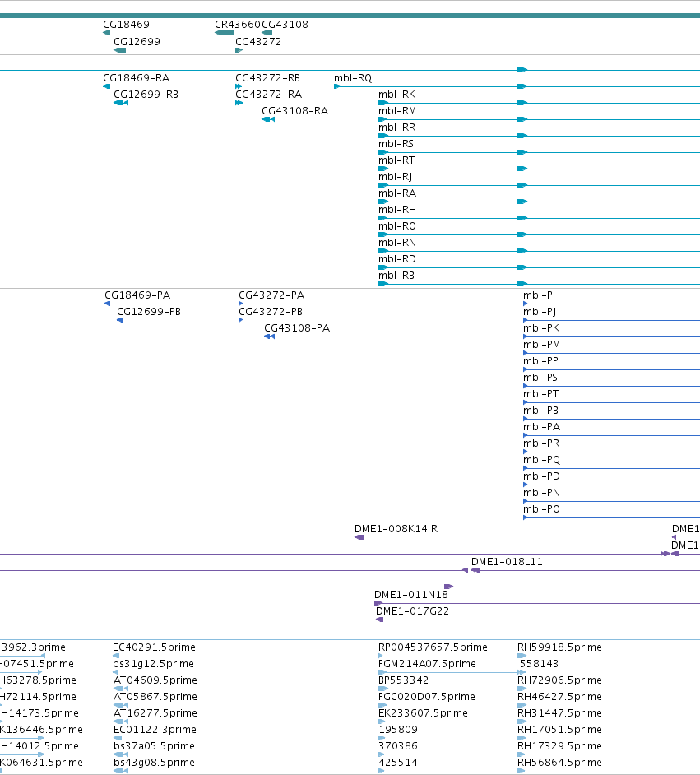
Task: Click the mbl-PD protein label
Action: [541, 476]
